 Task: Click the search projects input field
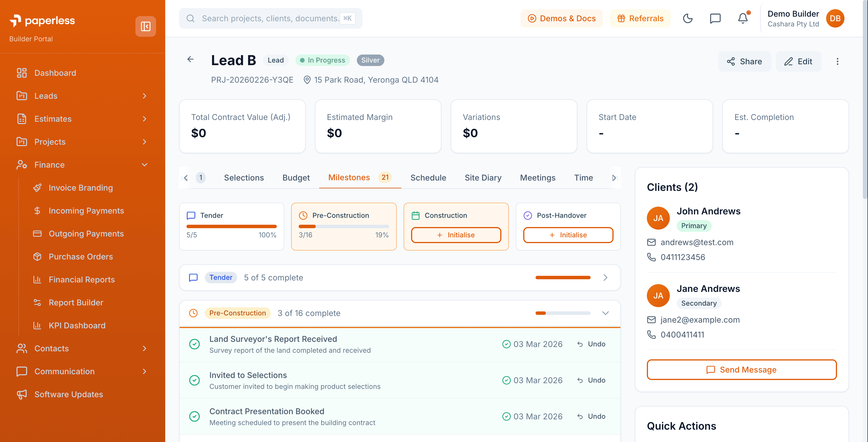[x=270, y=18]
